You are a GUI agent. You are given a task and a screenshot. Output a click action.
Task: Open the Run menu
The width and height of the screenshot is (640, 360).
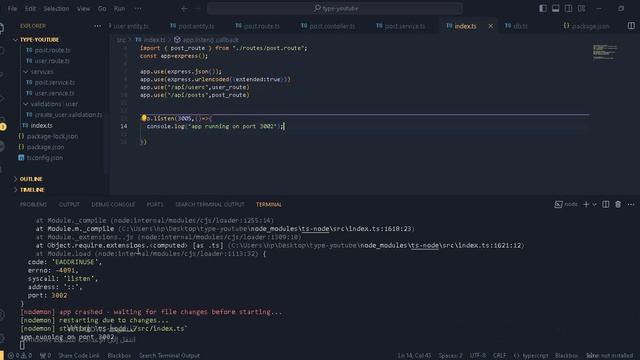click(119, 9)
